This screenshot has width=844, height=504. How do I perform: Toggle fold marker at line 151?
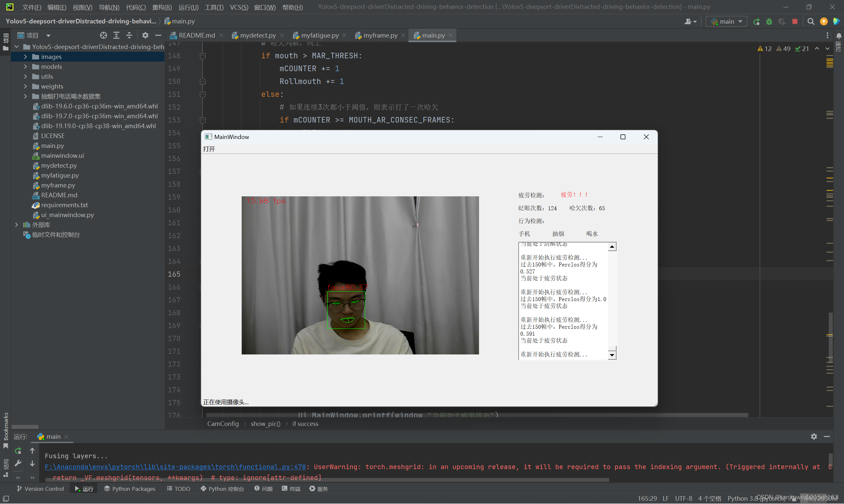[202, 95]
